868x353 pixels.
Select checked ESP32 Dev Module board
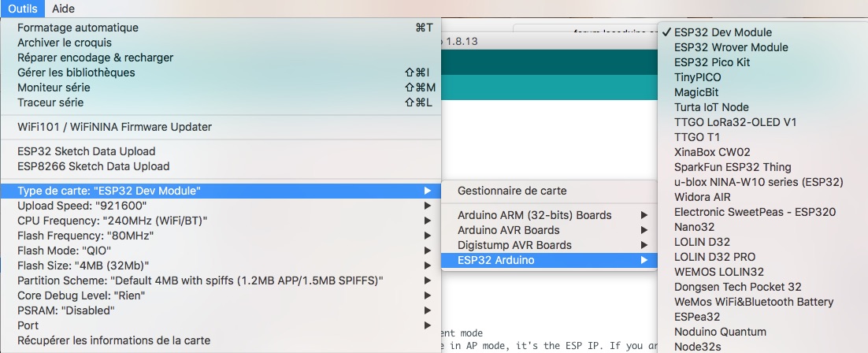tap(762, 32)
